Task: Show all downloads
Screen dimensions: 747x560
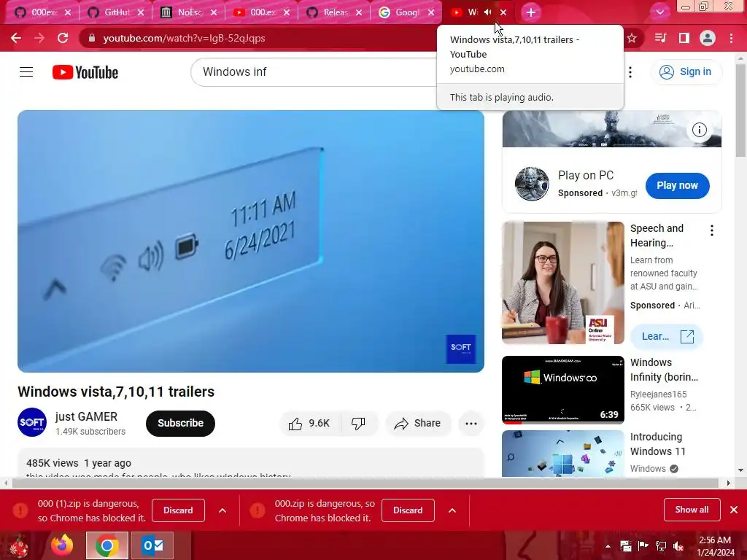Action: [692, 510]
